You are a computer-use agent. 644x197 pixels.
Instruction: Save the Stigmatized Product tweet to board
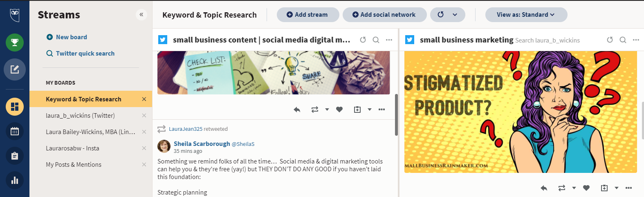[x=604, y=188]
